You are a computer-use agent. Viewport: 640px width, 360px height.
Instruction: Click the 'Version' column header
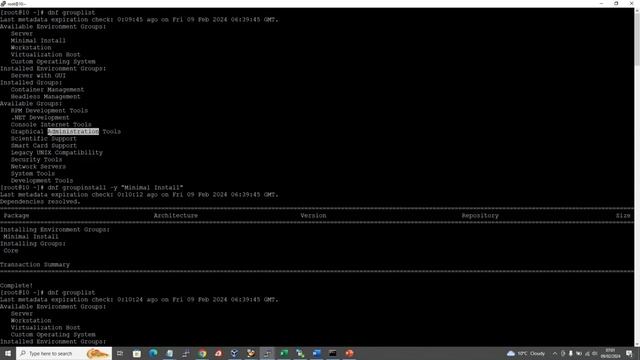click(313, 216)
